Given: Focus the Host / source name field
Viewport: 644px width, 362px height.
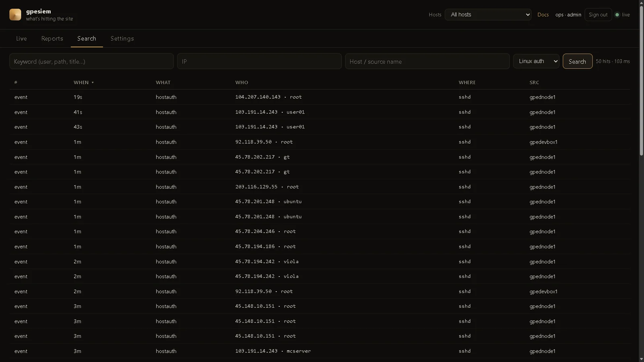Looking at the screenshot, I should coord(427,61).
